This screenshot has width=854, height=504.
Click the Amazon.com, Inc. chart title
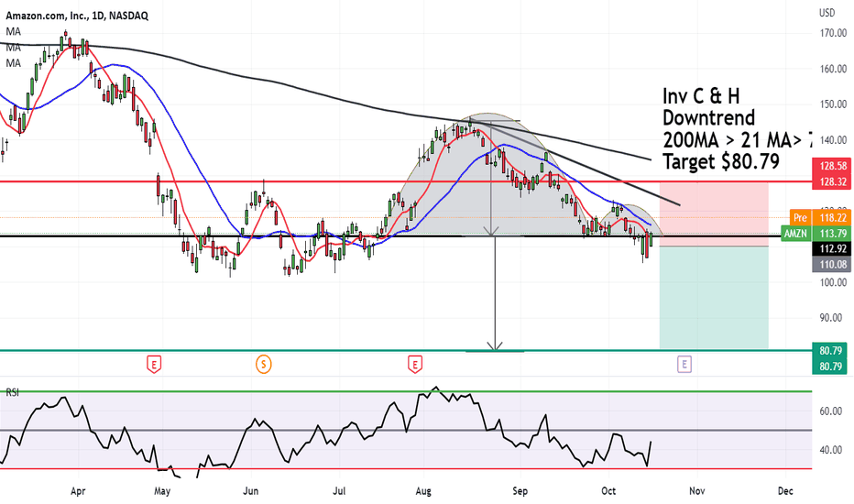tap(77, 16)
